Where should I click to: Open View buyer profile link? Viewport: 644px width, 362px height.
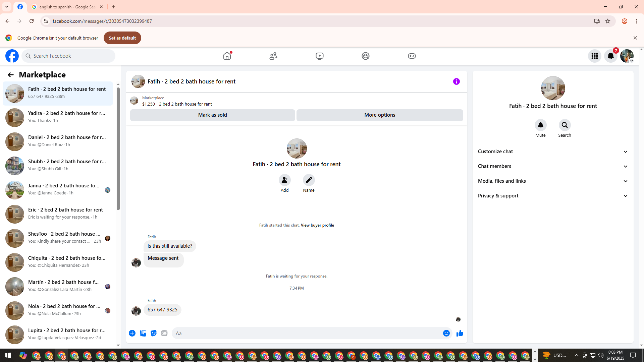coord(317,225)
